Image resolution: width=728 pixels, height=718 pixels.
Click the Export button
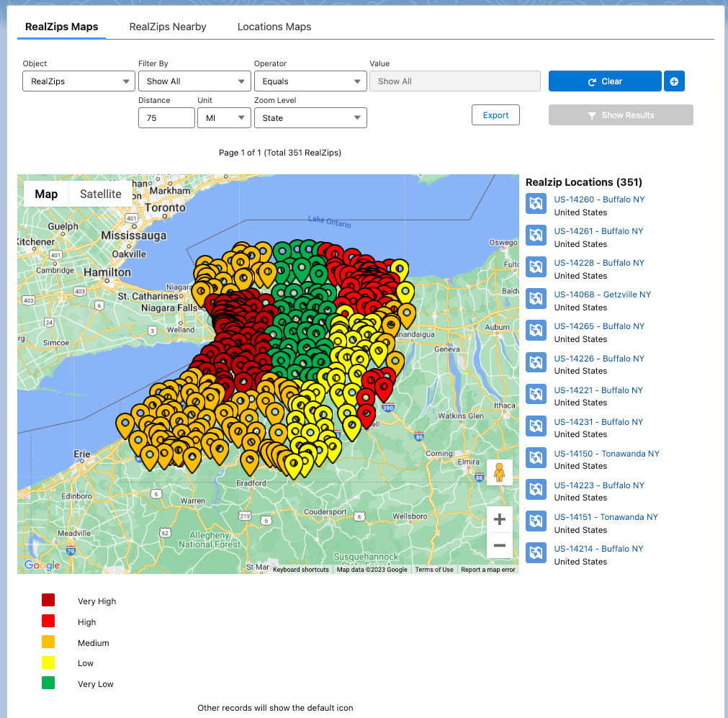tap(495, 115)
